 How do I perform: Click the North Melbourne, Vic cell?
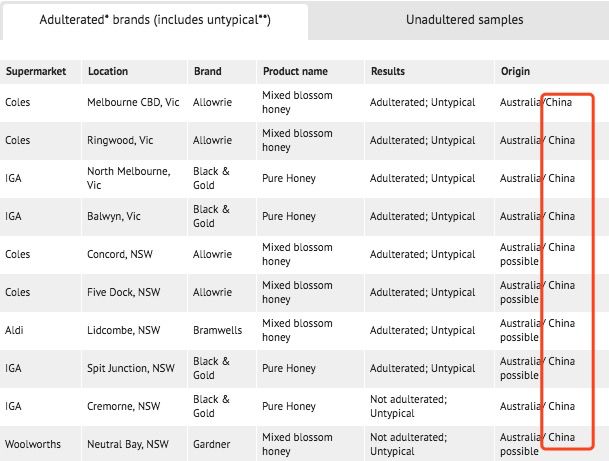tap(128, 179)
